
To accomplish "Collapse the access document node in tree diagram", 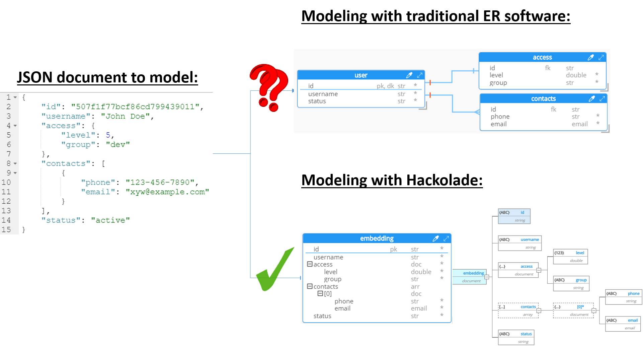I will (x=539, y=270).
